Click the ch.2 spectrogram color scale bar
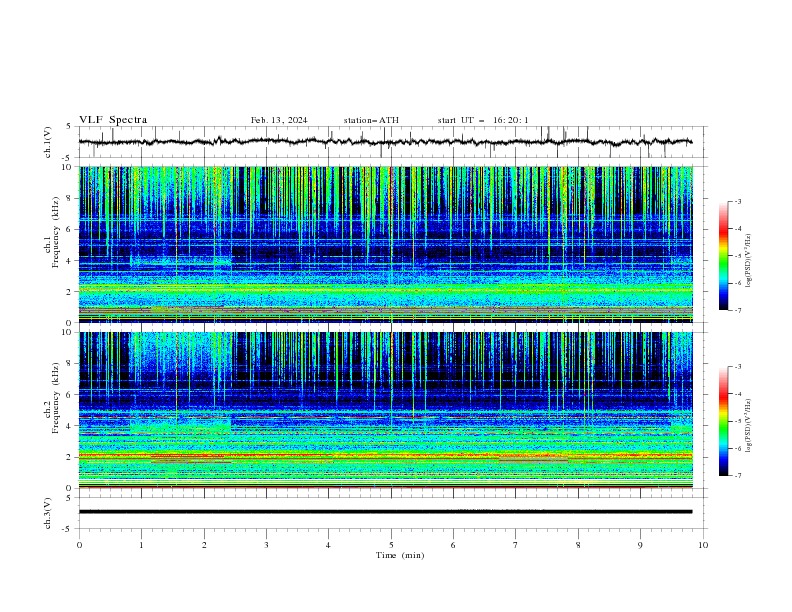The image size is (792, 612). (723, 421)
